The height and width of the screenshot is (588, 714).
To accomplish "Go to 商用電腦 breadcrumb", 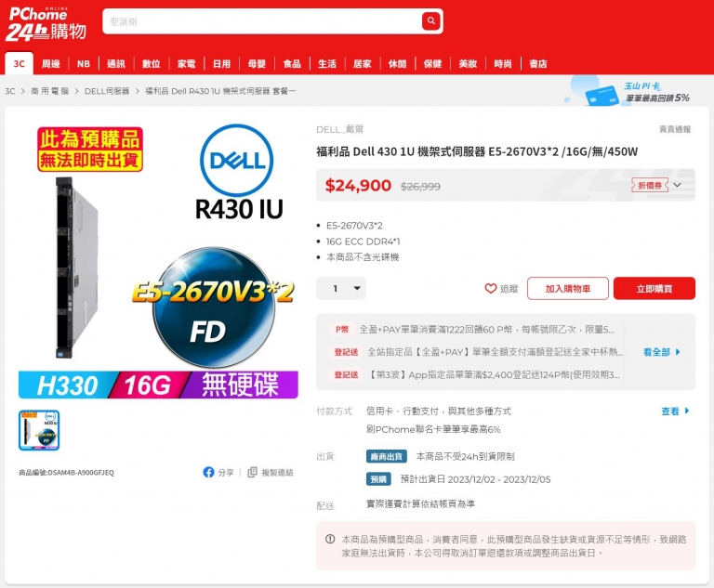I will (50, 91).
